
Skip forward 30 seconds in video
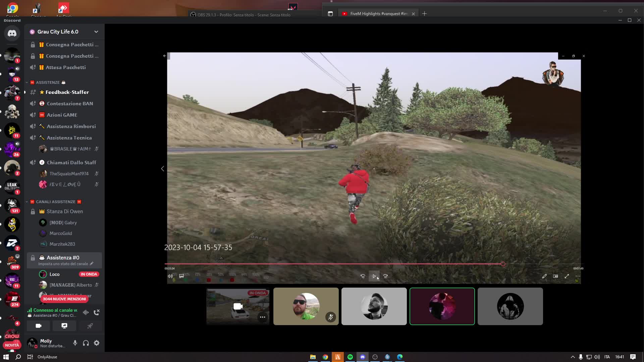[385, 277]
